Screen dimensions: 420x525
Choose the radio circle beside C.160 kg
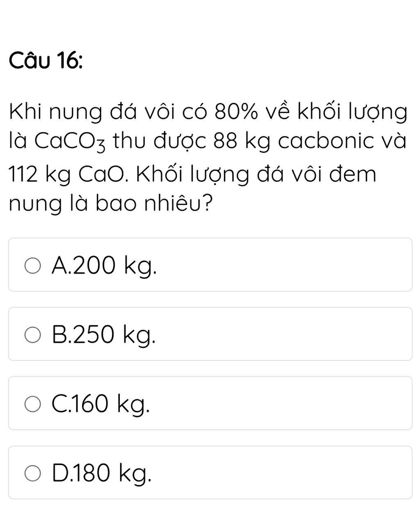click(32, 404)
